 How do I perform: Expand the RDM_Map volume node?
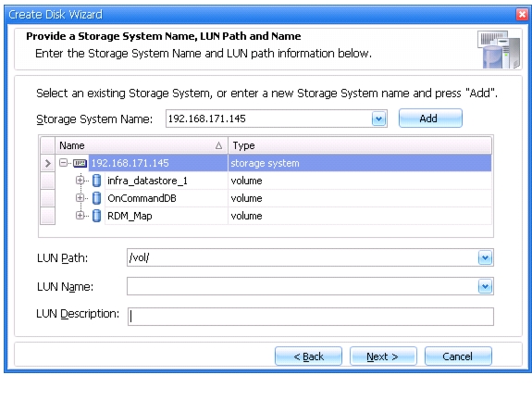click(80, 216)
